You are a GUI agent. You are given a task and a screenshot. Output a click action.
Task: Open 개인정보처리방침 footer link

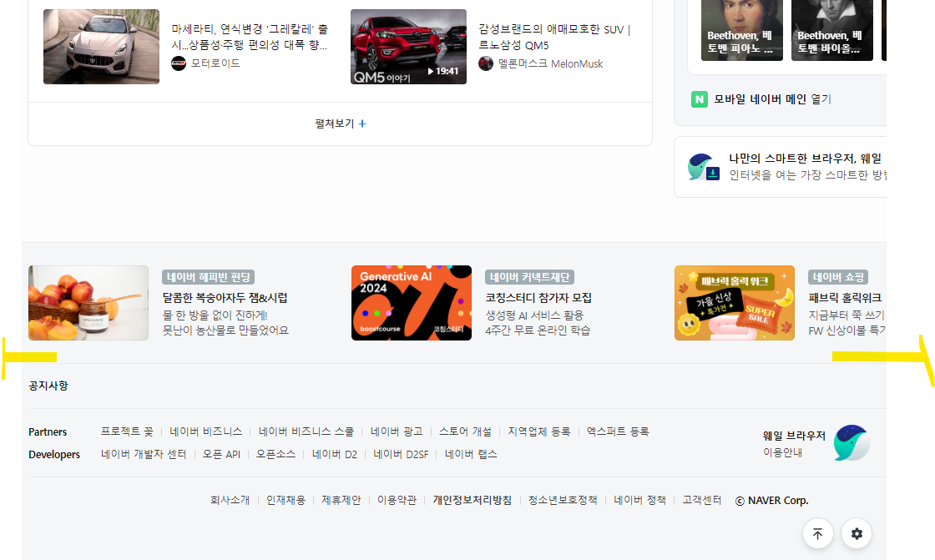coord(473,500)
